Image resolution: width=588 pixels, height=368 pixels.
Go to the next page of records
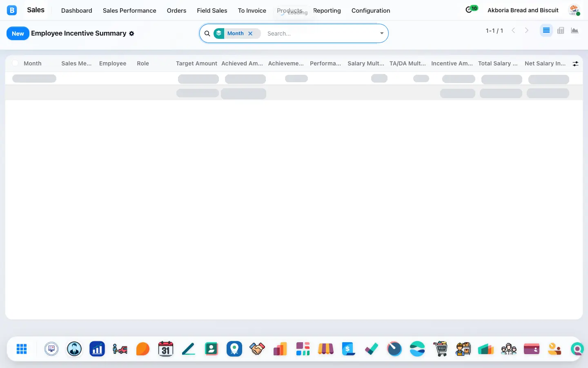click(527, 31)
